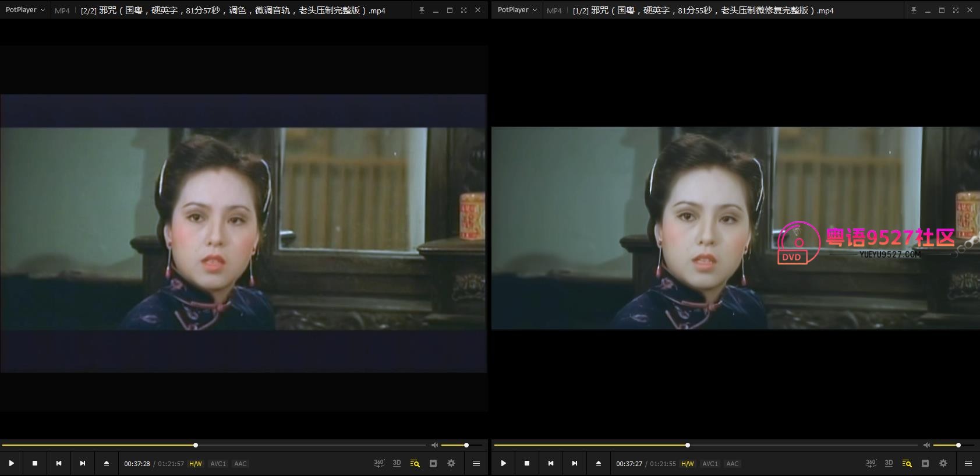Toggle H/W decoding in right window
This screenshot has height=476, width=980.
point(688,464)
